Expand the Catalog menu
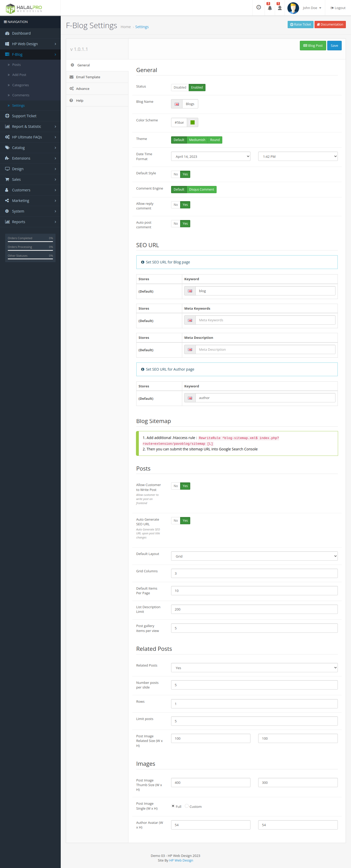351x868 pixels. pos(30,147)
